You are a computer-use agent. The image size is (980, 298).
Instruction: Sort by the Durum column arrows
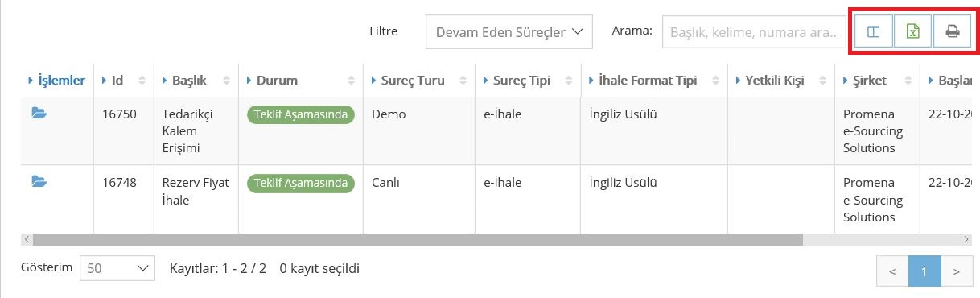351,81
